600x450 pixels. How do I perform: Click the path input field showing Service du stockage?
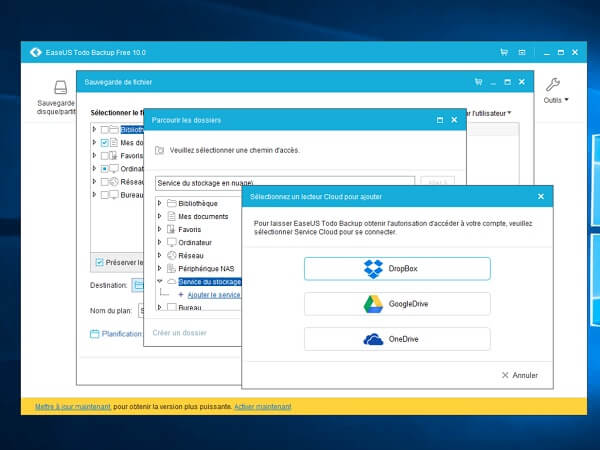285,183
